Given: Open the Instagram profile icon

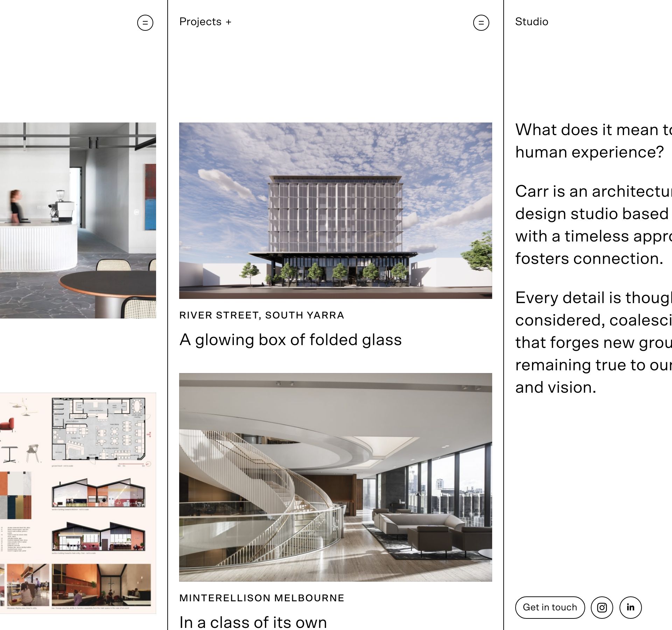Looking at the screenshot, I should 602,607.
